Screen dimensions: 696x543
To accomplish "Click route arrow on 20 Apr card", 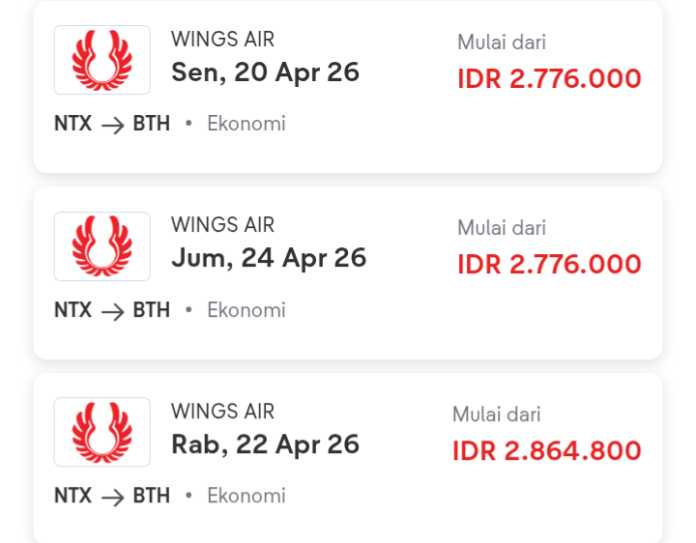I will [x=112, y=125].
